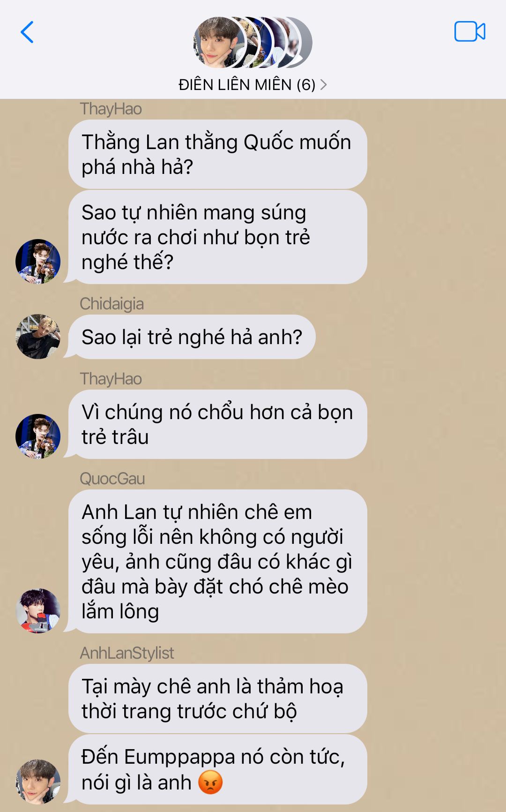Tap the "Sao lại trẻ nghé hả anh?" bubble
The height and width of the screenshot is (812, 506).
pyautogui.click(x=192, y=337)
